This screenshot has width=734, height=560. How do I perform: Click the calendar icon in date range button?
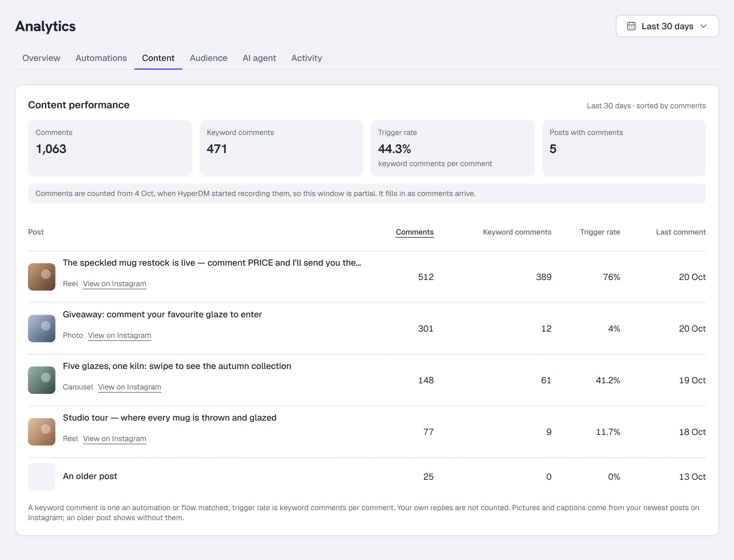click(631, 26)
